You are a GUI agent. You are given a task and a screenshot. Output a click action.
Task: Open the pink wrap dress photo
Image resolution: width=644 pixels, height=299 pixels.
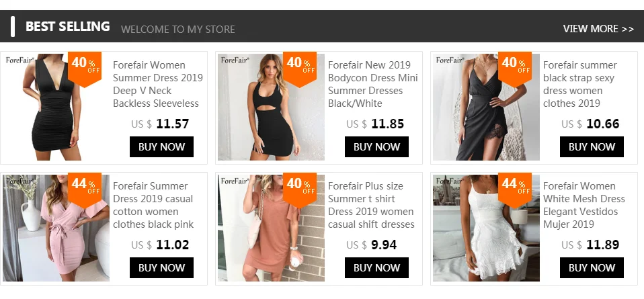(x=56, y=228)
